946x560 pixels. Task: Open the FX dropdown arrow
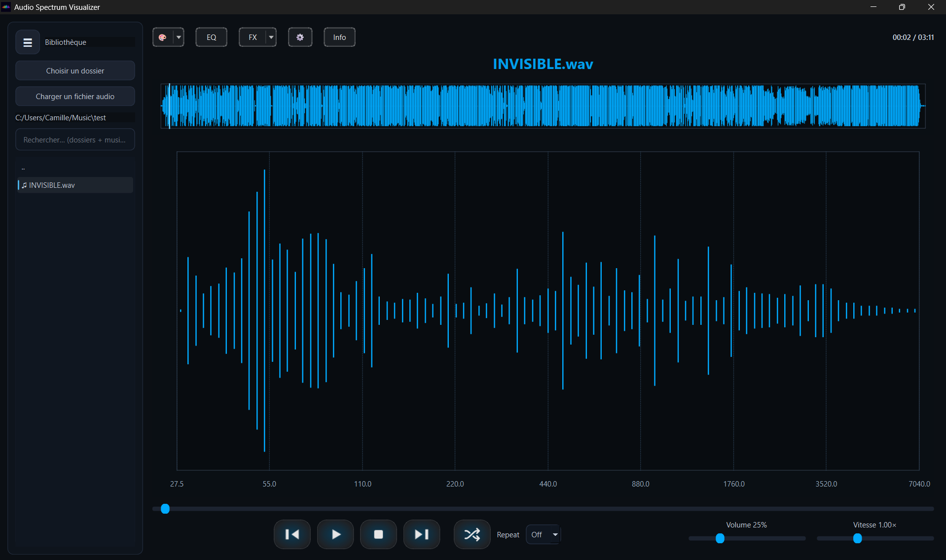tap(270, 37)
